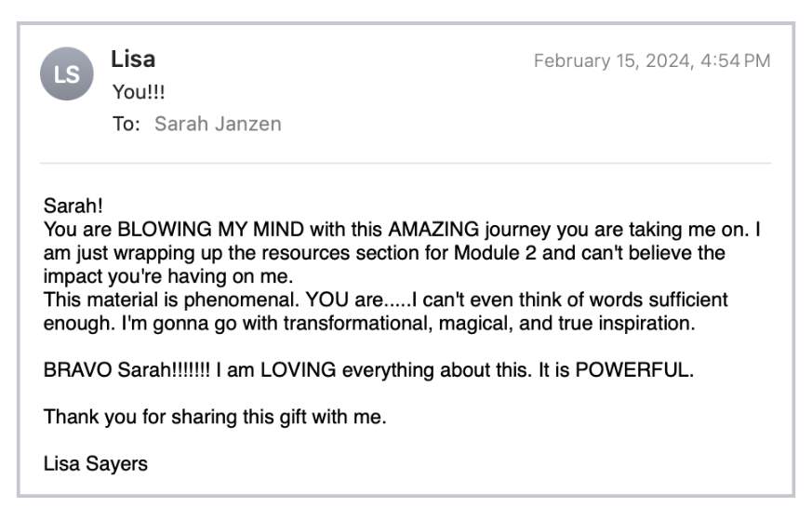Click the "Lisa Sayers" signature
Screen dimensions: 812x520
[x=95, y=464]
